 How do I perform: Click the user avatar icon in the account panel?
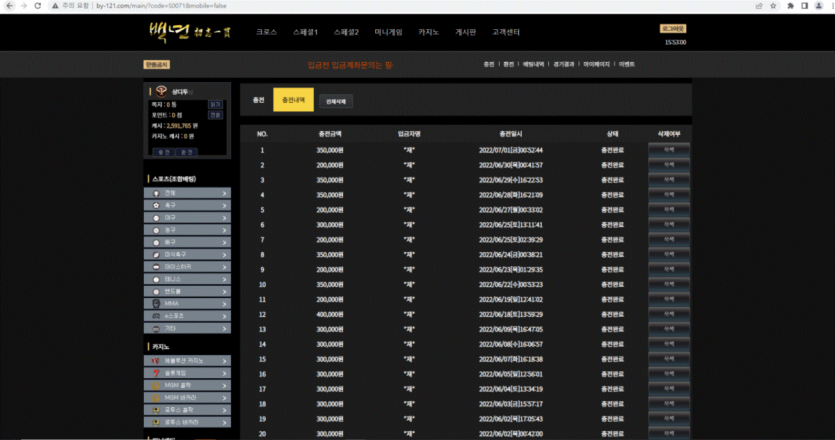tap(161, 90)
